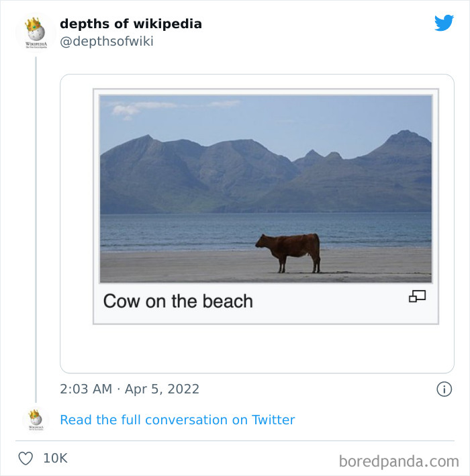Click the 10K likes count
The image size is (470, 476).
click(55, 459)
